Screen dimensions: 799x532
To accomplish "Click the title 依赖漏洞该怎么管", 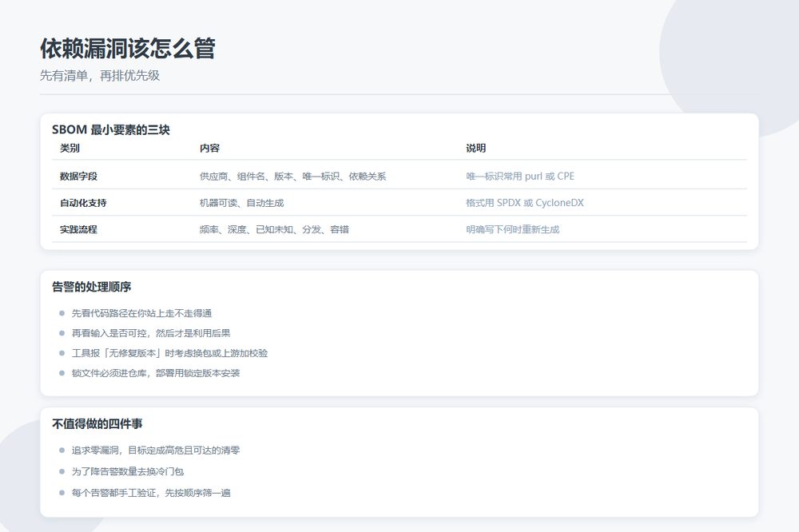I will pyautogui.click(x=127, y=49).
